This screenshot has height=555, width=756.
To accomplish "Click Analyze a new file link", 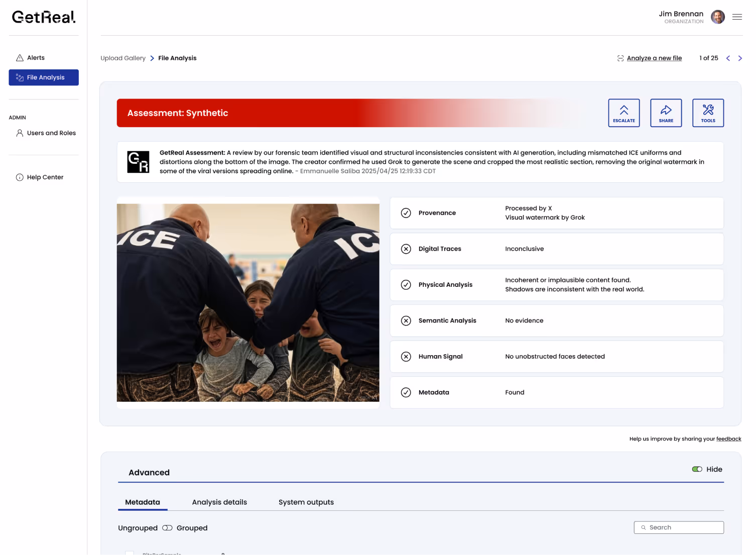I will [654, 58].
